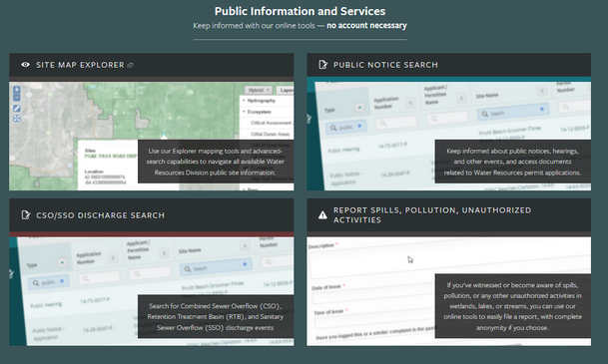Click the CSO/SSO discharge table preview
This screenshot has height=364, width=608.
(x=151, y=291)
